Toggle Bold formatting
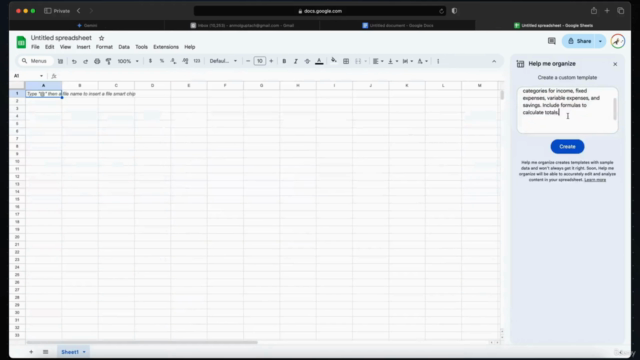This screenshot has height=360, width=640. tap(284, 61)
